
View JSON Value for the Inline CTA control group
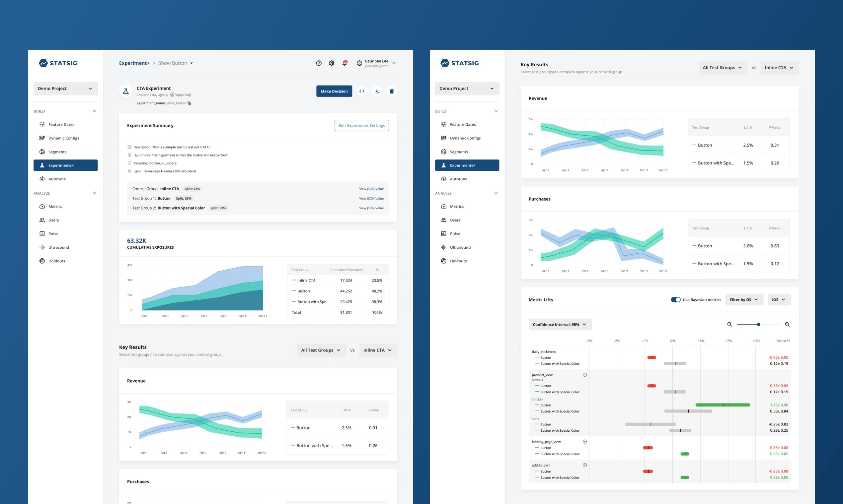pyautogui.click(x=371, y=189)
